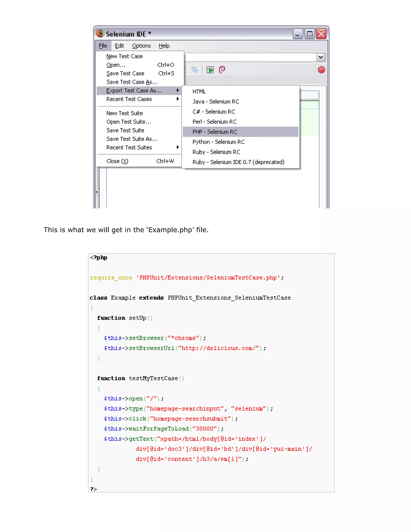The height and width of the screenshot is (532, 411).
Task: Click the Step blue arrow icon
Action: (194, 70)
